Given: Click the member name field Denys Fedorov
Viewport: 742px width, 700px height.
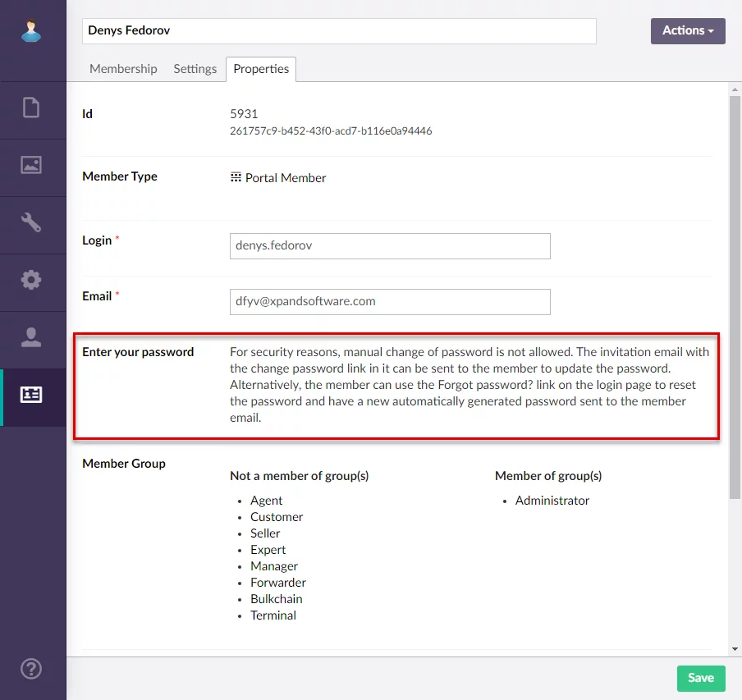Looking at the screenshot, I should pos(338,31).
